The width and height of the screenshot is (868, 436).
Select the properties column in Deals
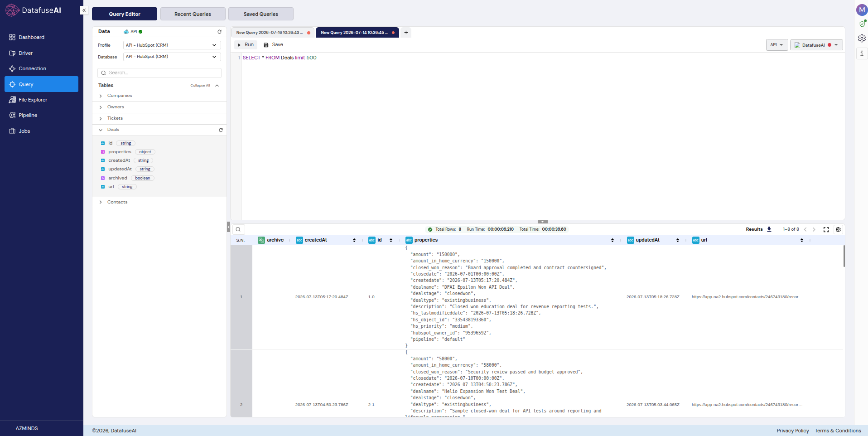coord(120,152)
